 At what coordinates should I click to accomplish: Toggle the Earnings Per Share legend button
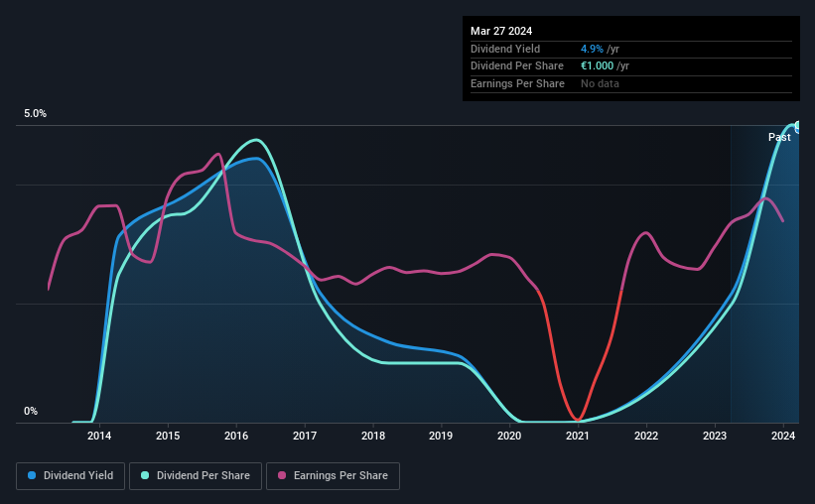pyautogui.click(x=333, y=476)
